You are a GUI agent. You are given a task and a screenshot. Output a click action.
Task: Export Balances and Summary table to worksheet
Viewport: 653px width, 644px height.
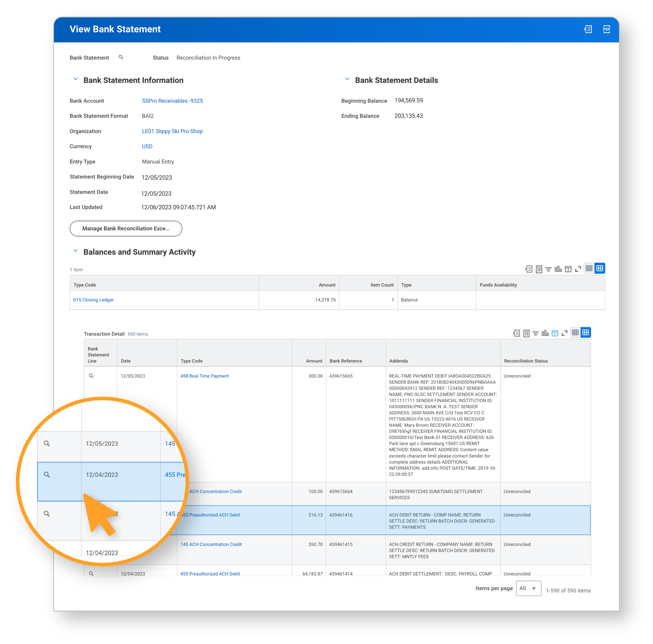tap(539, 269)
